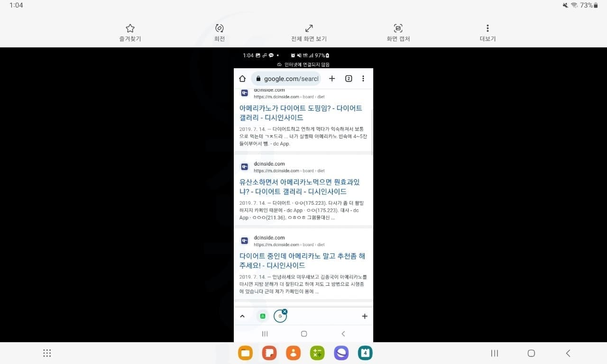This screenshot has width=607, height=364.
Task: Switch to the green tab thumbnail in bottom strip
Action: tap(263, 316)
